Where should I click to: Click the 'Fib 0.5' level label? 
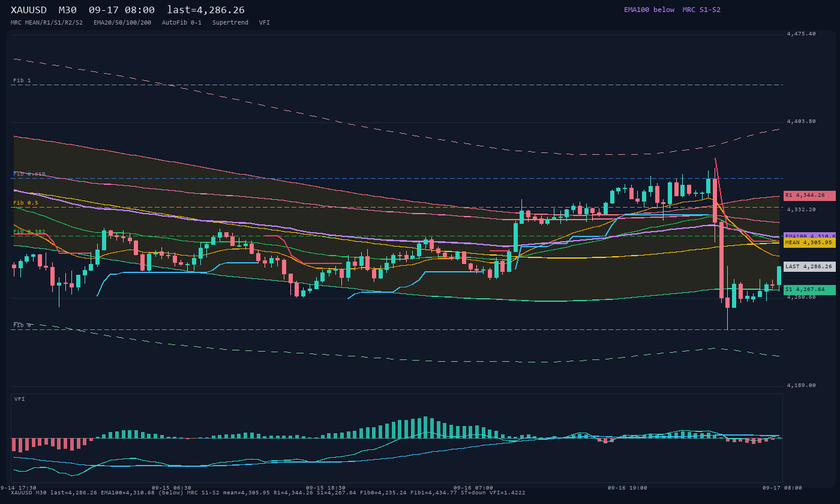point(26,203)
